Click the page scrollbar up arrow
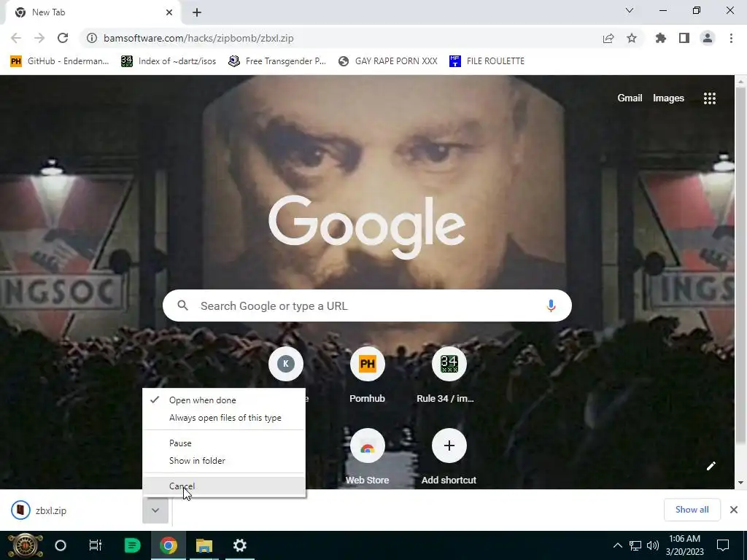The height and width of the screenshot is (560, 747). 740,82
